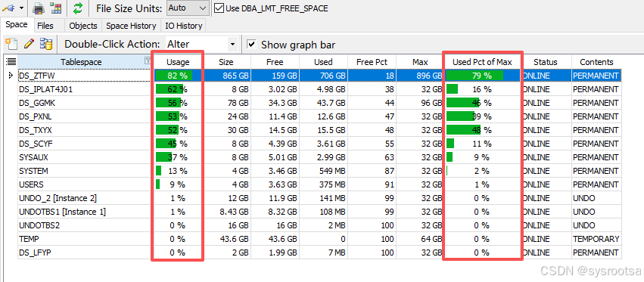The width and height of the screenshot is (644, 282).
Task: Click the 62 % usage bar for DS_IPLAT4J01
Action: pos(178,89)
